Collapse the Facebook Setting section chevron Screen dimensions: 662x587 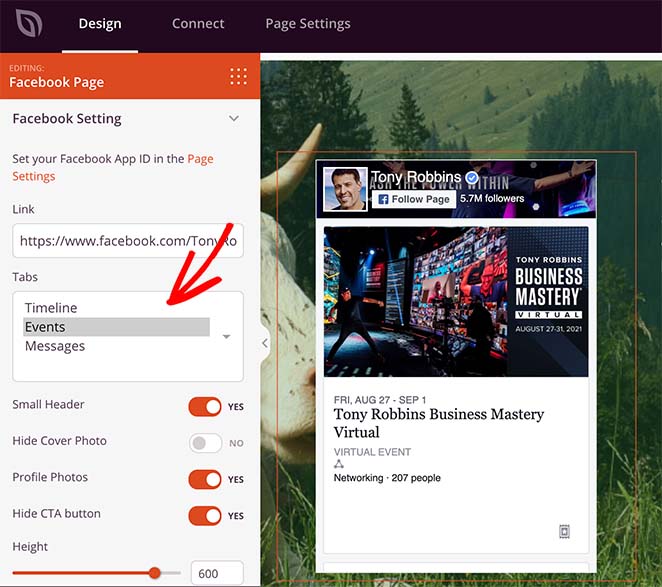tap(234, 119)
